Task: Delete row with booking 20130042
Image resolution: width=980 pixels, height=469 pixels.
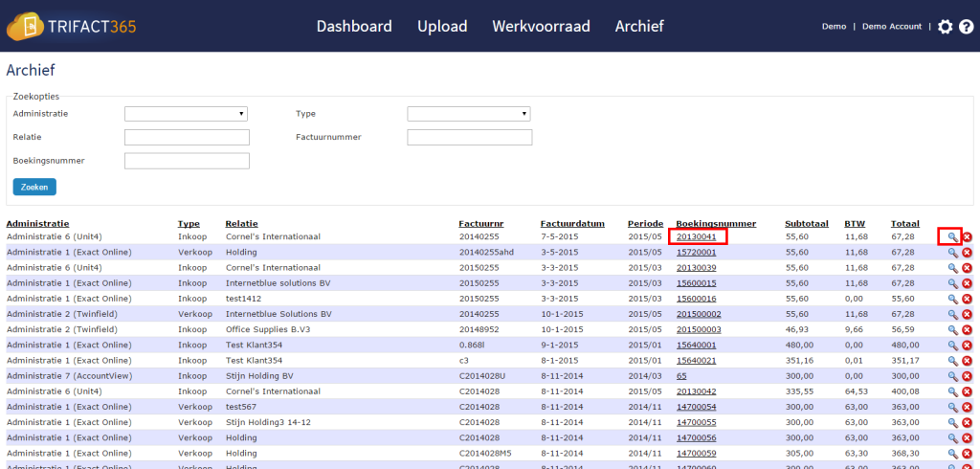Action: click(967, 391)
